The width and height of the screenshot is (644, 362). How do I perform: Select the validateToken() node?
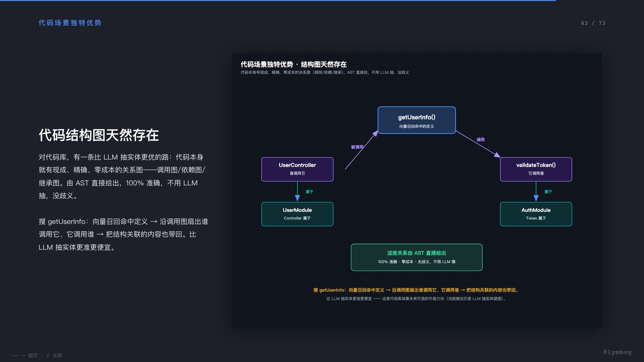coord(536,169)
